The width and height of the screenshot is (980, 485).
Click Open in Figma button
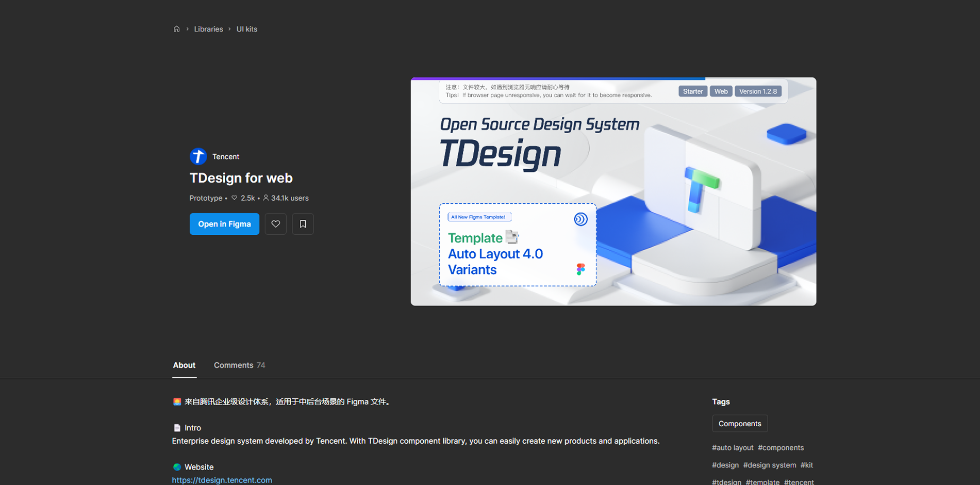point(224,224)
